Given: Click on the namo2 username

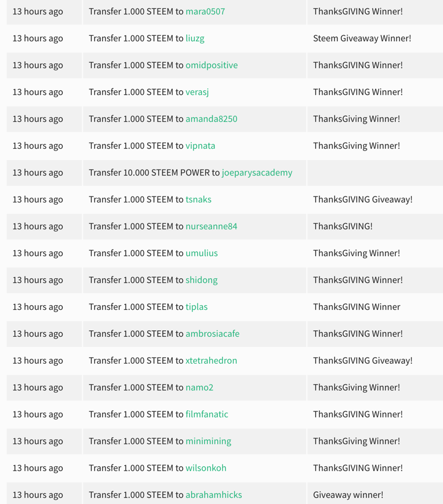Looking at the screenshot, I should pos(199,388).
